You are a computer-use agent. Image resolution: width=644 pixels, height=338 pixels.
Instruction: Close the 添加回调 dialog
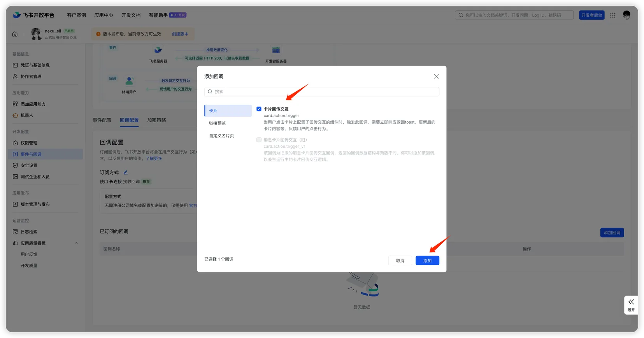436,77
